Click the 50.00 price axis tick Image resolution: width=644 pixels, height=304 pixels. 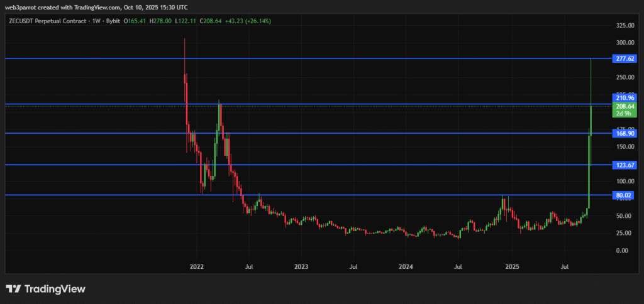[625, 215]
